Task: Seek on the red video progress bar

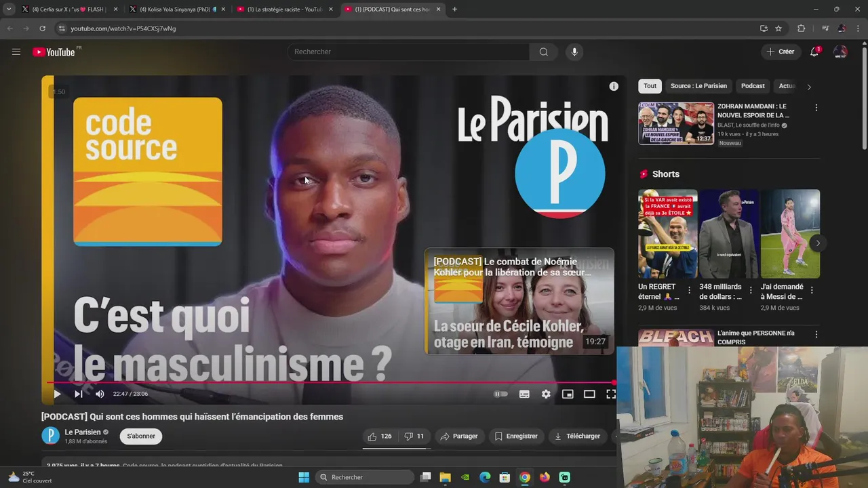Action: pyautogui.click(x=330, y=382)
